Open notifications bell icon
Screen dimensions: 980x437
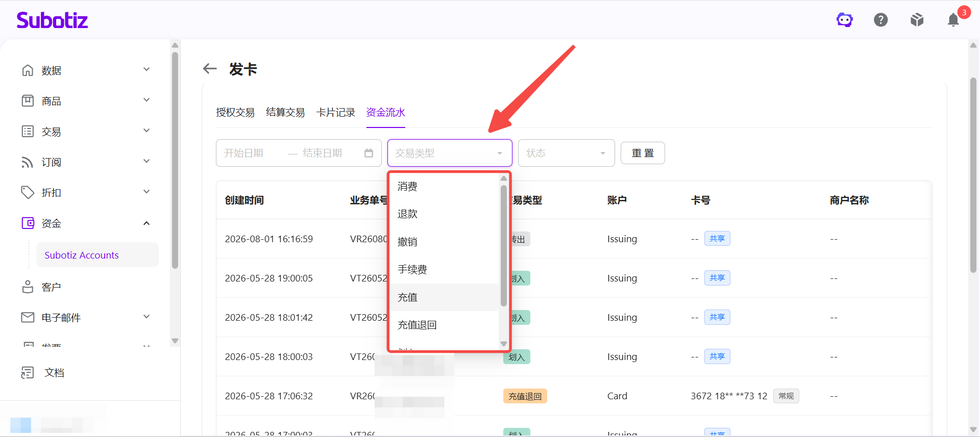953,20
